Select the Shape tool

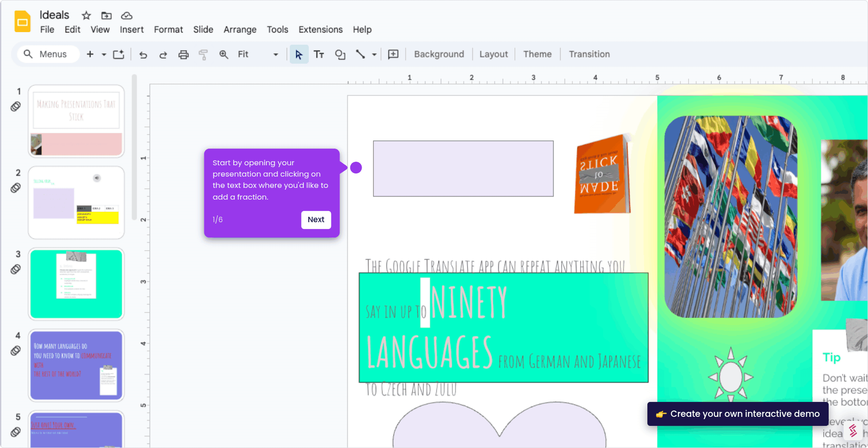click(340, 54)
